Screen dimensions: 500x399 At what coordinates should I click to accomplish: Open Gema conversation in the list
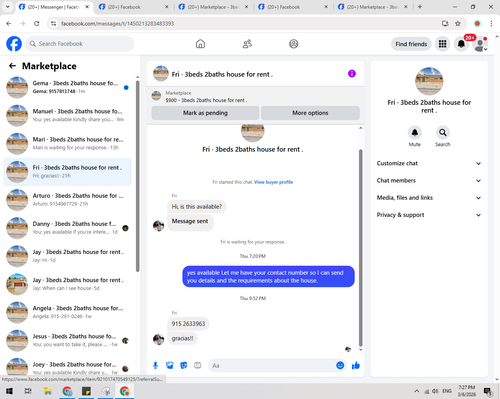(x=68, y=87)
